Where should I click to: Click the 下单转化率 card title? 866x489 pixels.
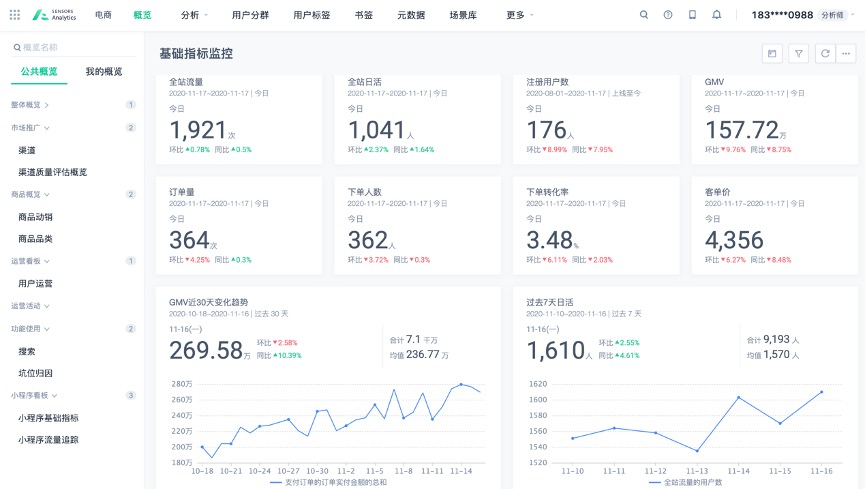(x=547, y=192)
